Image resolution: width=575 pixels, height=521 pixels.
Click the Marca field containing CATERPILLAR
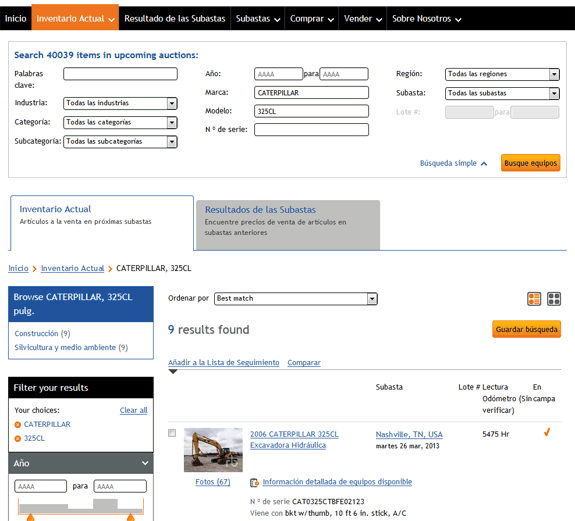pyautogui.click(x=311, y=92)
